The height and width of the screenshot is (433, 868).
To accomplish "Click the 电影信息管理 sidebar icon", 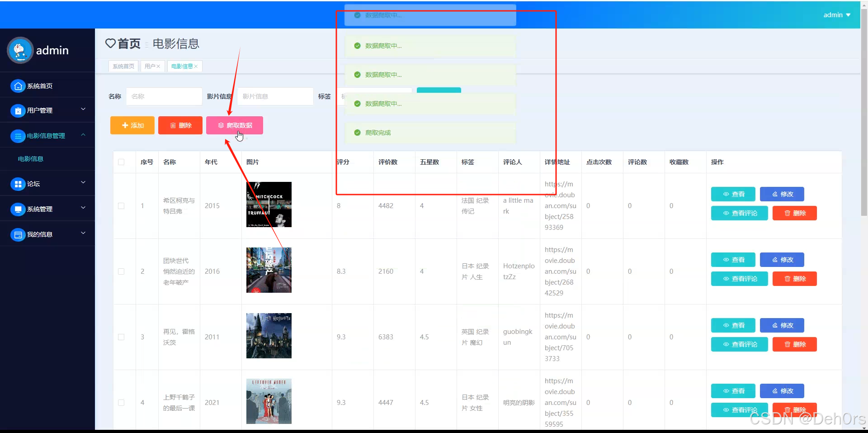I will coord(18,135).
